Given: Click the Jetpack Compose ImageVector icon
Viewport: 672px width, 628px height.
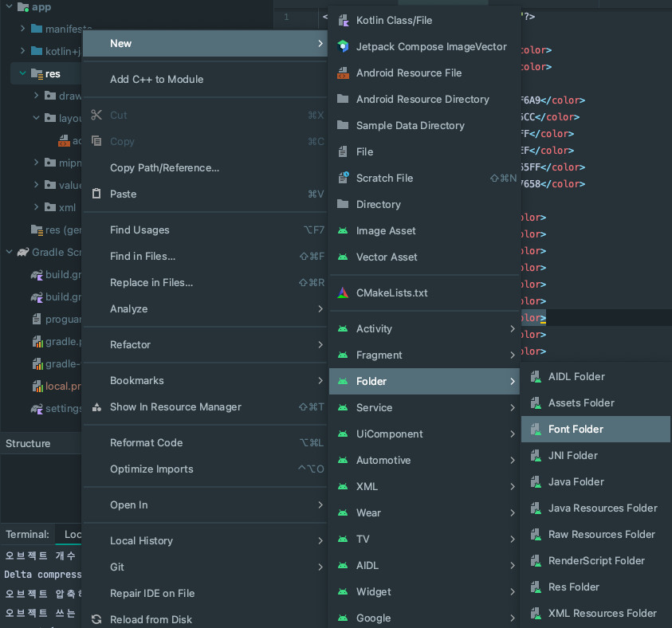Looking at the screenshot, I should 344,46.
